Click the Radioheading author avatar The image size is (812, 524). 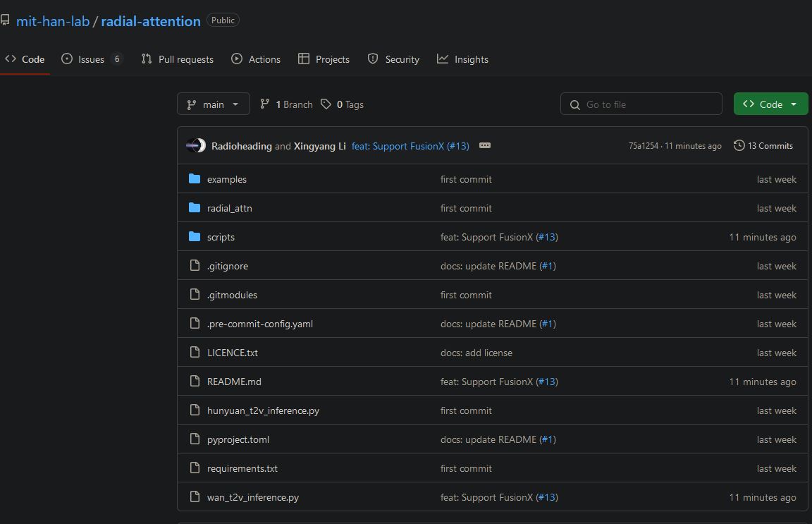[x=196, y=146]
